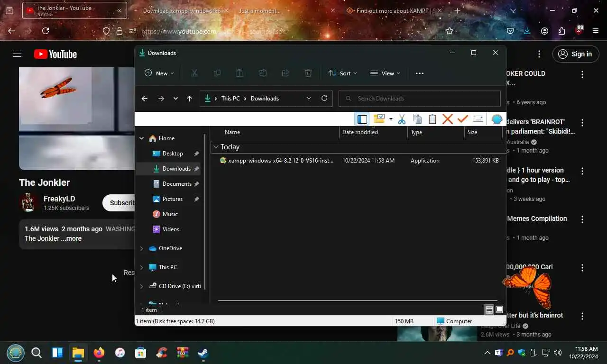Go back in File Explorer
This screenshot has height=364, width=607.
144,99
